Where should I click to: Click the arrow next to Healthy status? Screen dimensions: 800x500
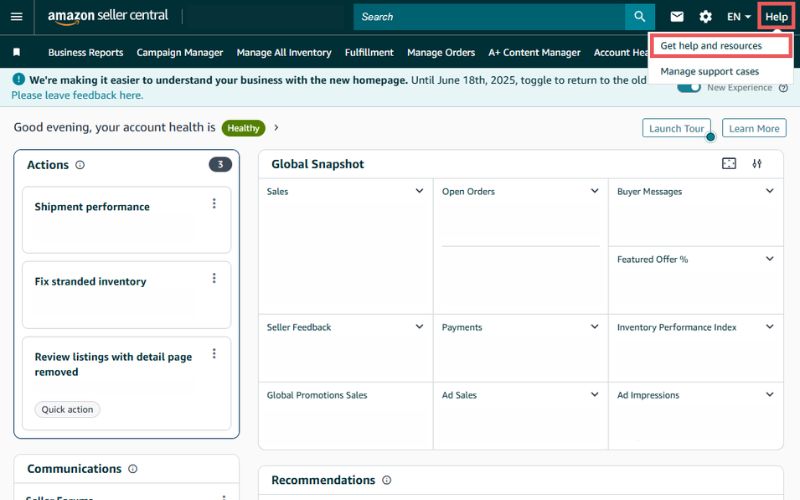coord(276,128)
